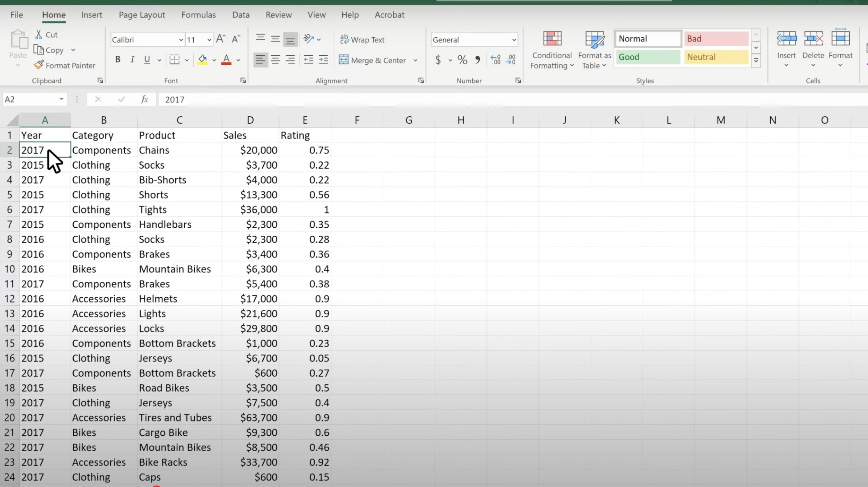Enable Wrap Text for the cell
868x487 pixels.
[362, 40]
